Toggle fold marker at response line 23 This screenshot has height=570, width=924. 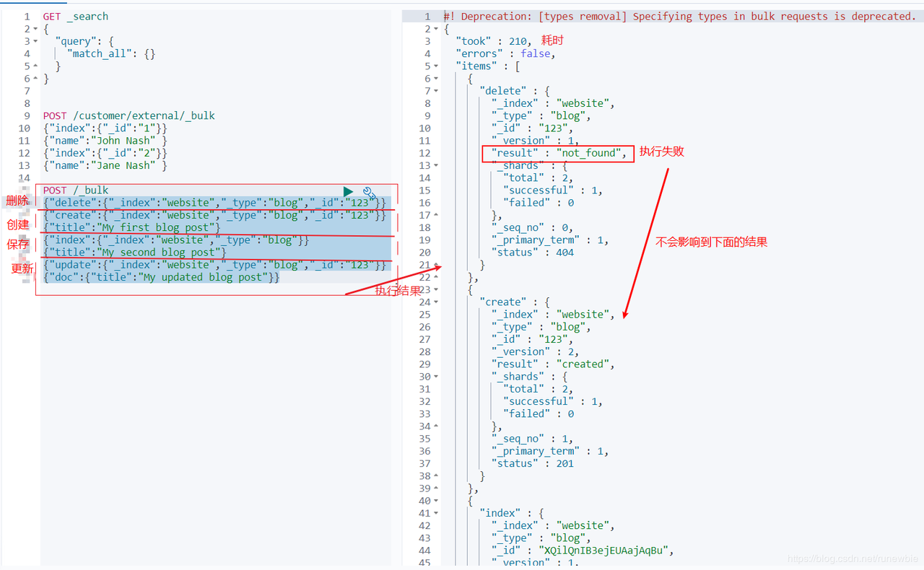pos(437,289)
